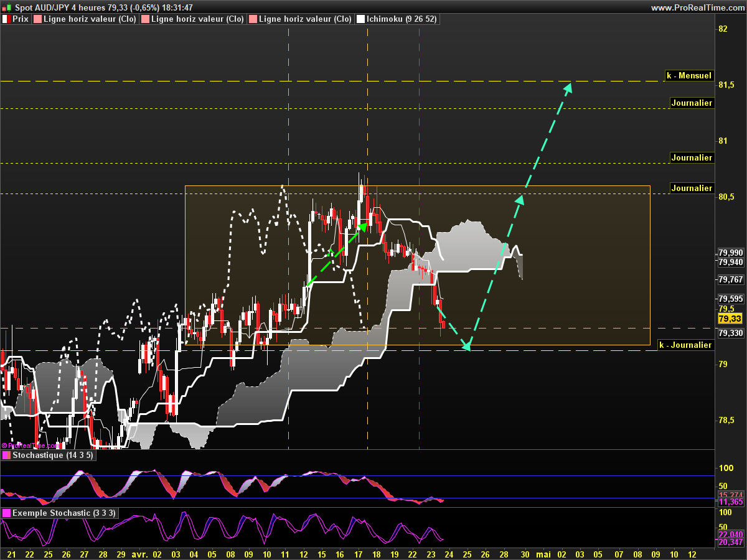This screenshot has width=747, height=560.
Task: Click the 82 price axis value
Action: coord(723,29)
